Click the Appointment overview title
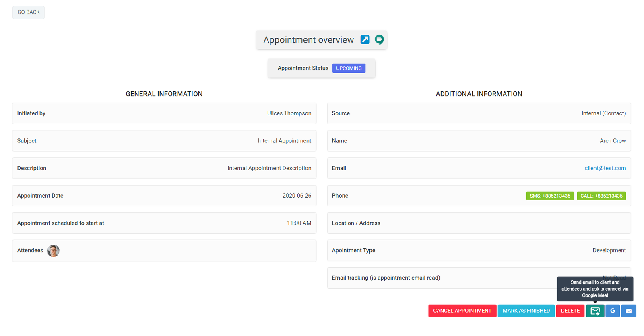The height and width of the screenshot is (336, 644). coord(308,40)
